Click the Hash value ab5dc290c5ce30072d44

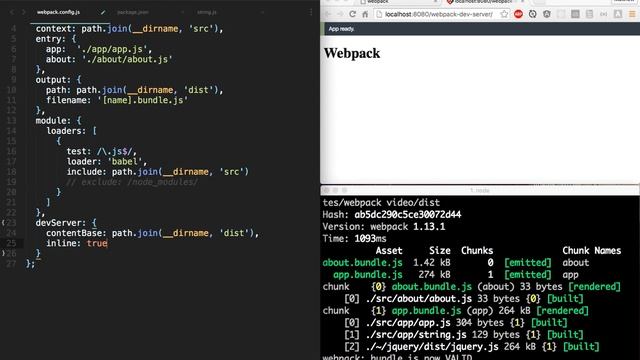408,215
